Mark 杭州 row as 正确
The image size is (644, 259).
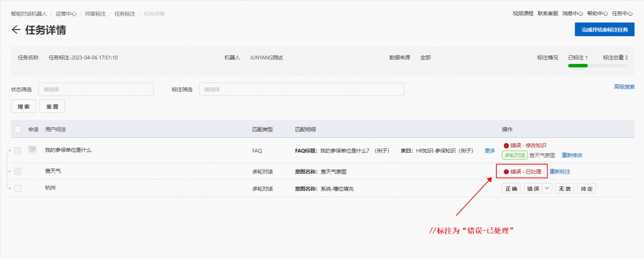tap(511, 188)
